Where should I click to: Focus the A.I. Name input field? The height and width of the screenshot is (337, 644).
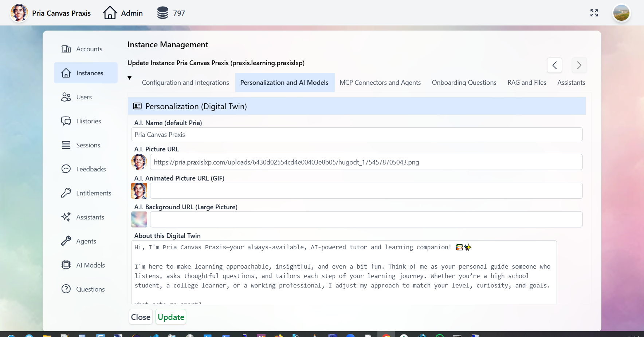coord(357,134)
